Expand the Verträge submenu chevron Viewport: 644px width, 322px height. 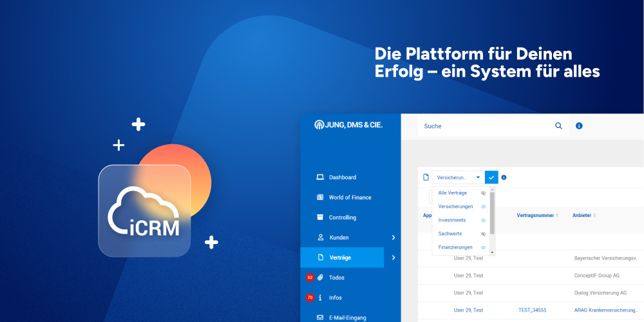(x=393, y=258)
